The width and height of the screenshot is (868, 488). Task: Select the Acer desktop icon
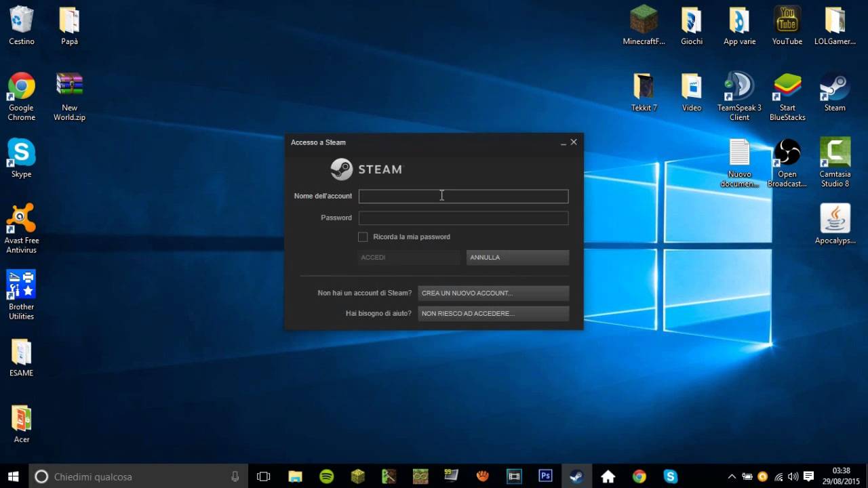[22, 424]
